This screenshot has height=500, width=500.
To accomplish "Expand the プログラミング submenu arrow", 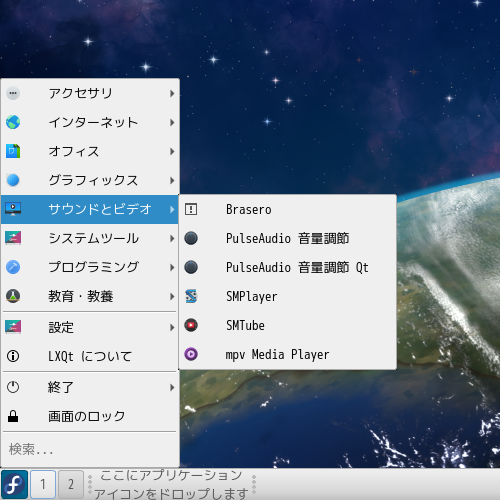I will pyautogui.click(x=172, y=267).
